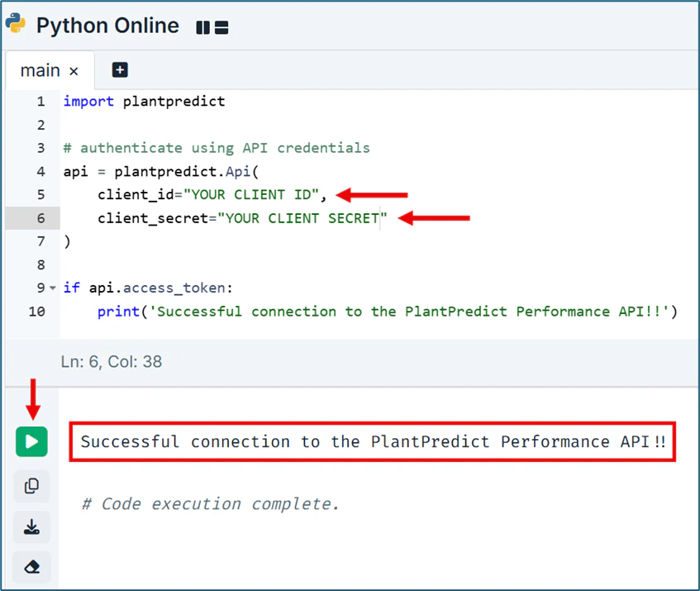This screenshot has height=591, width=700.
Task: Run the code with green play button
Action: point(31,441)
